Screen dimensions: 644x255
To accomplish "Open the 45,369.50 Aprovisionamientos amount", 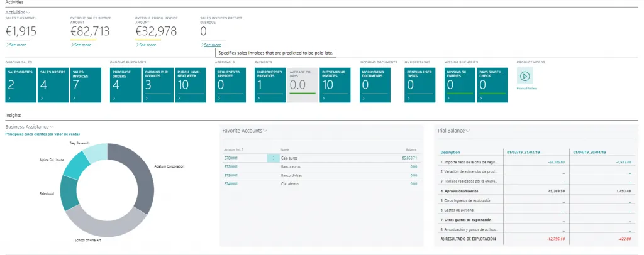I will click(557, 191).
